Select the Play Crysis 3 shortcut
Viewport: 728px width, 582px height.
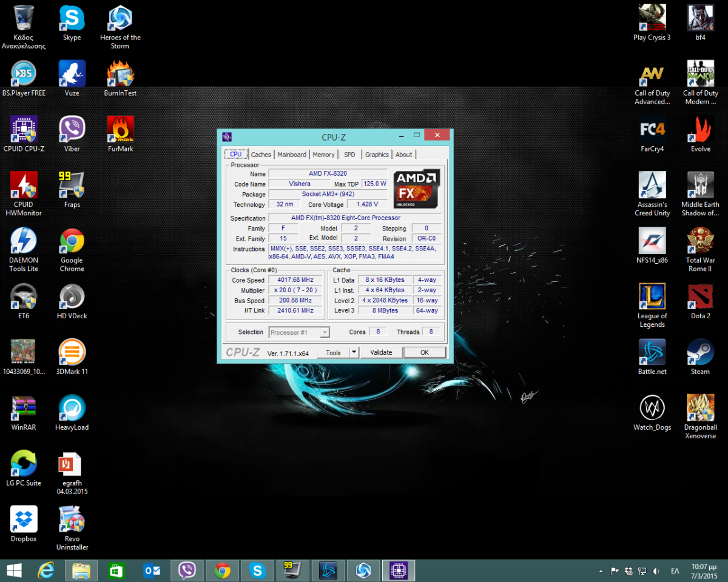point(652,23)
